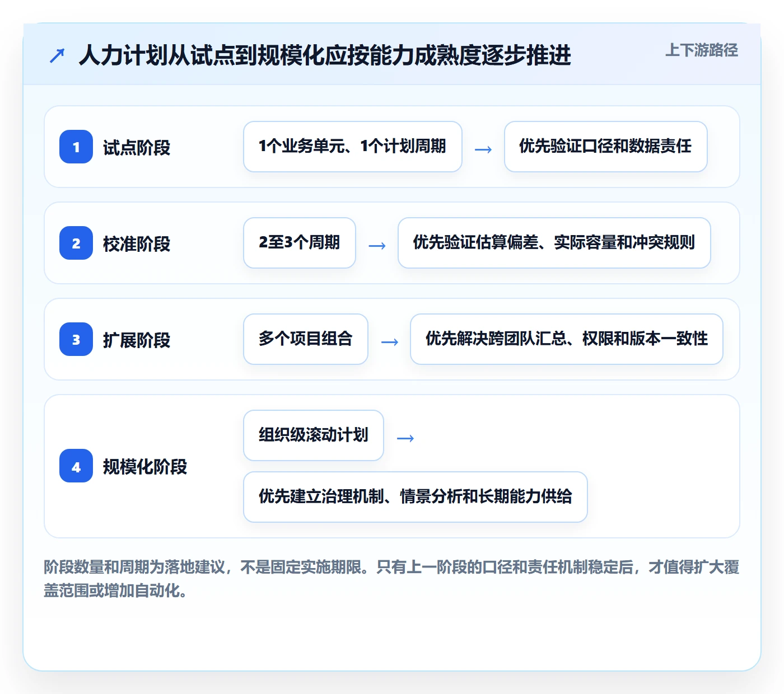
Task: Select the 优先建立治理机制、情景分析和长期能力供给 box
Action: click(416, 497)
